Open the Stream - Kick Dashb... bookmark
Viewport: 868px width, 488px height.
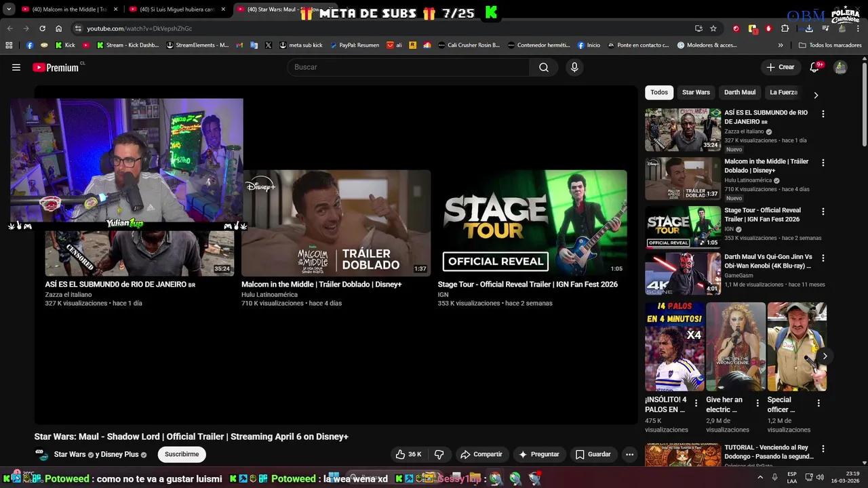click(127, 45)
